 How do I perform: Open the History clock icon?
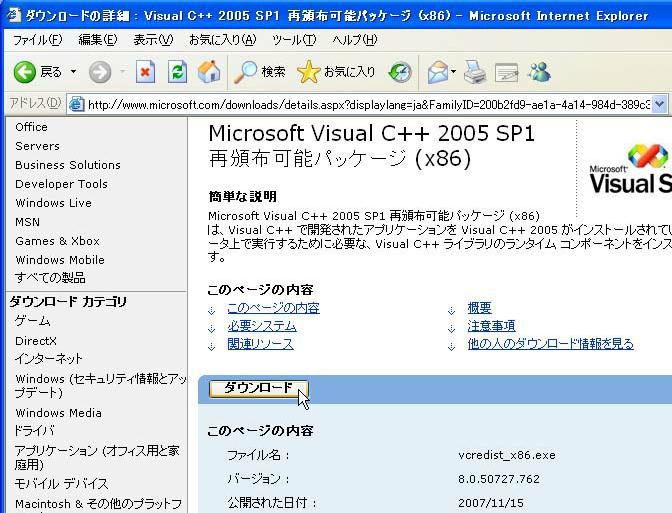(400, 72)
